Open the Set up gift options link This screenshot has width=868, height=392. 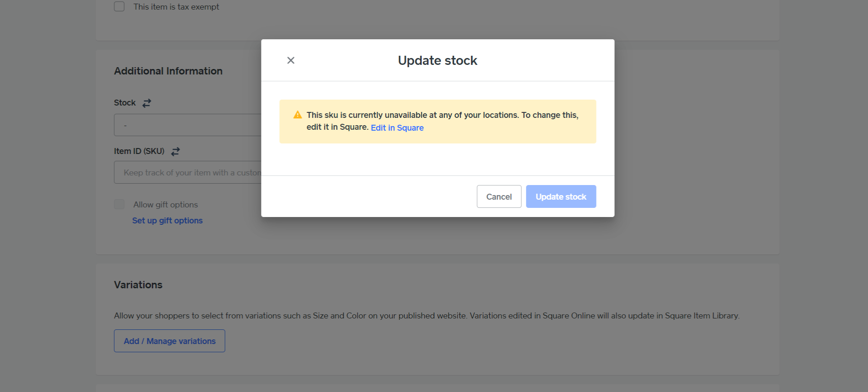(x=167, y=221)
